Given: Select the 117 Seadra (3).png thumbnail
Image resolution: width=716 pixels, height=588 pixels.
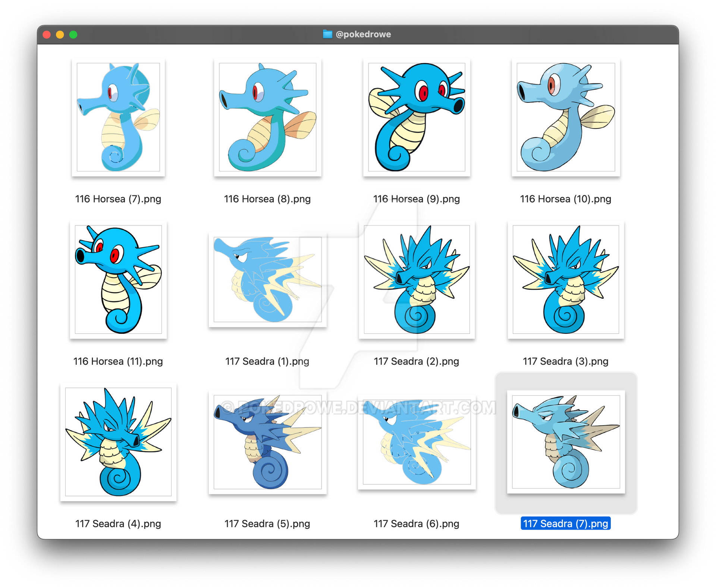Looking at the screenshot, I should (566, 279).
